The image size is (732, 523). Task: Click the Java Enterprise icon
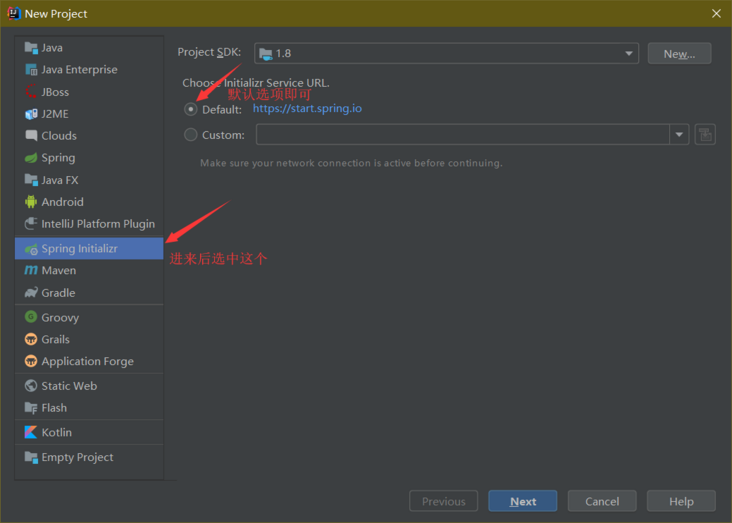tap(31, 70)
